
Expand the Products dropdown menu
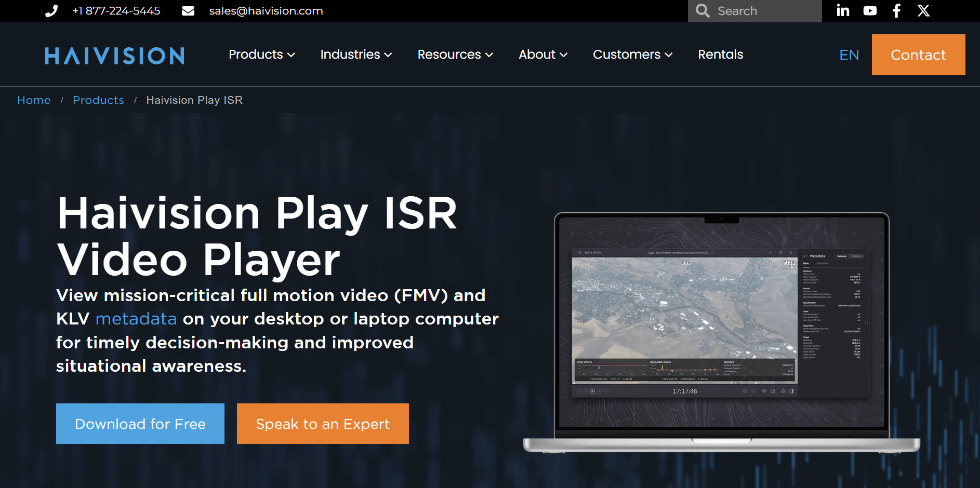pyautogui.click(x=261, y=55)
